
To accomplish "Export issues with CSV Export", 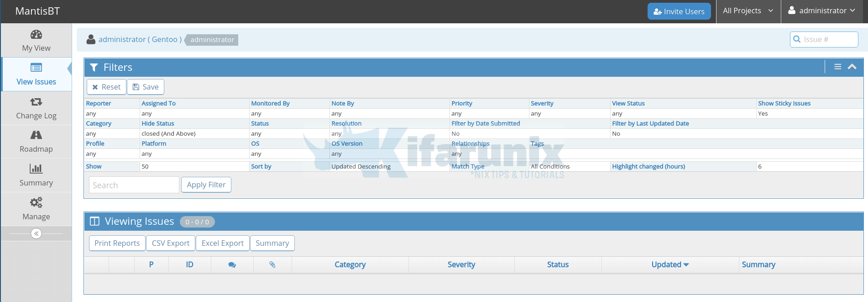I will tap(171, 243).
